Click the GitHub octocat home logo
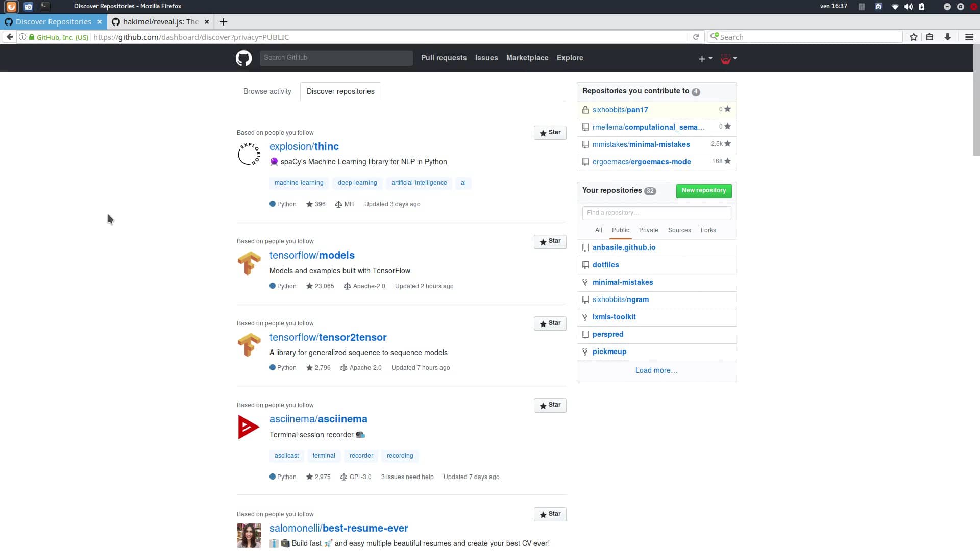980x551 pixels. [243, 58]
